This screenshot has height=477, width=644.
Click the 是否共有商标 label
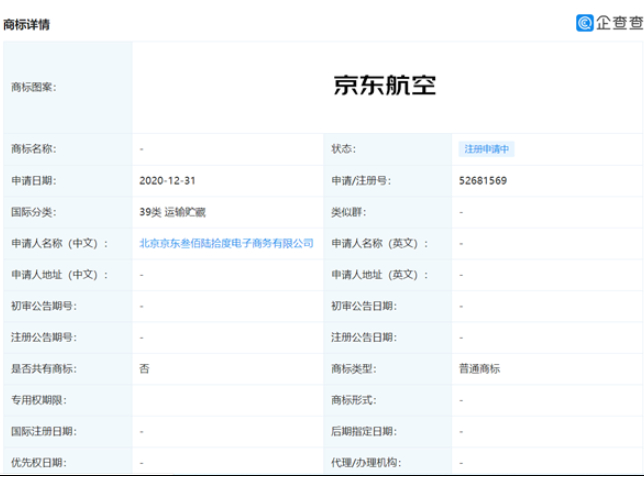[x=44, y=369]
